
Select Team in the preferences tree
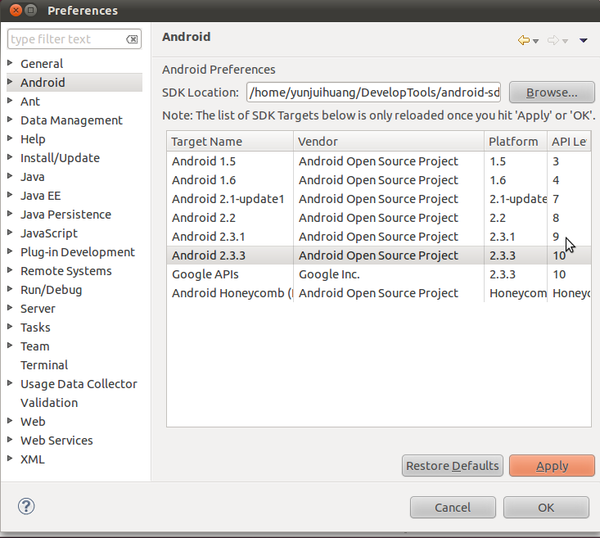35,346
